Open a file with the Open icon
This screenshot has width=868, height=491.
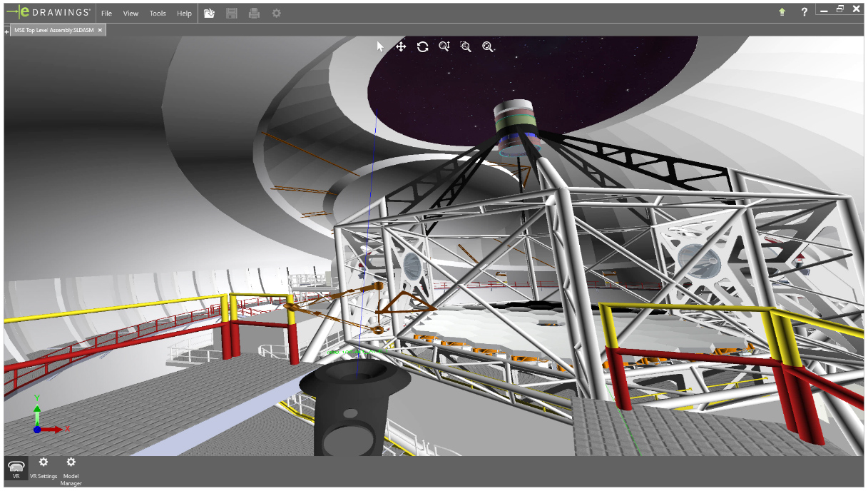pyautogui.click(x=209, y=12)
